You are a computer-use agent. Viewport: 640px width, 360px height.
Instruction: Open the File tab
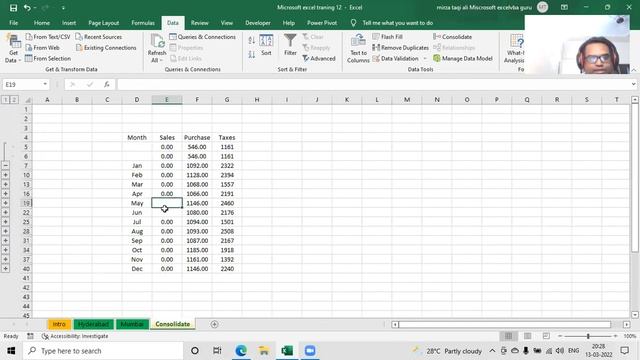13,23
